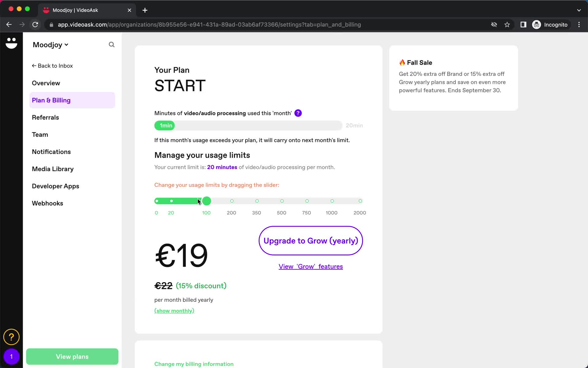Drag usage limit slider to 100 minutes
The height and width of the screenshot is (368, 588).
[206, 201]
